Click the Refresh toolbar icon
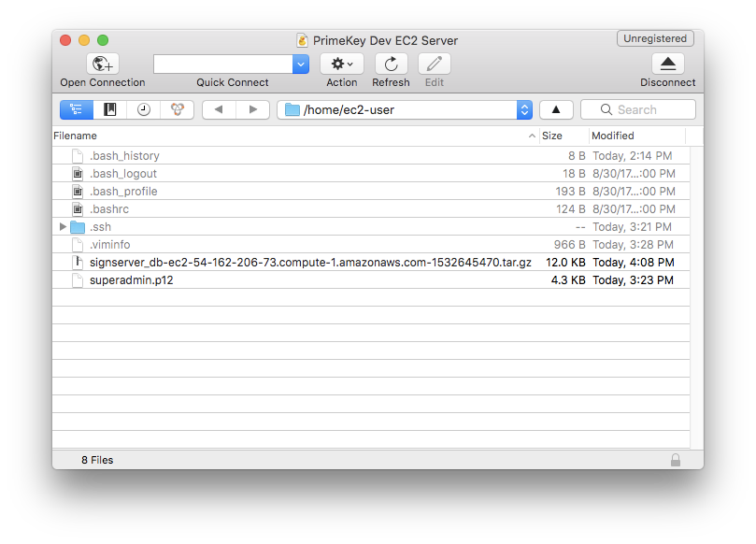The height and width of the screenshot is (544, 756). (391, 64)
